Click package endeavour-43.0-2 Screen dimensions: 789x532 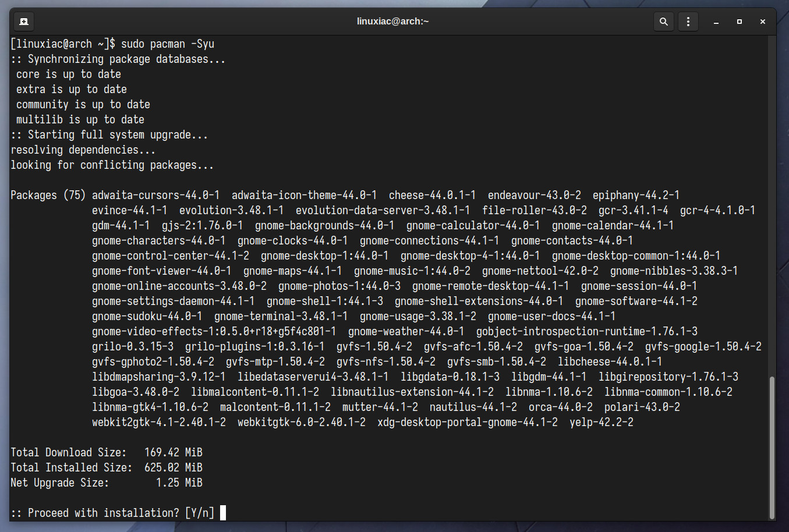coord(535,196)
